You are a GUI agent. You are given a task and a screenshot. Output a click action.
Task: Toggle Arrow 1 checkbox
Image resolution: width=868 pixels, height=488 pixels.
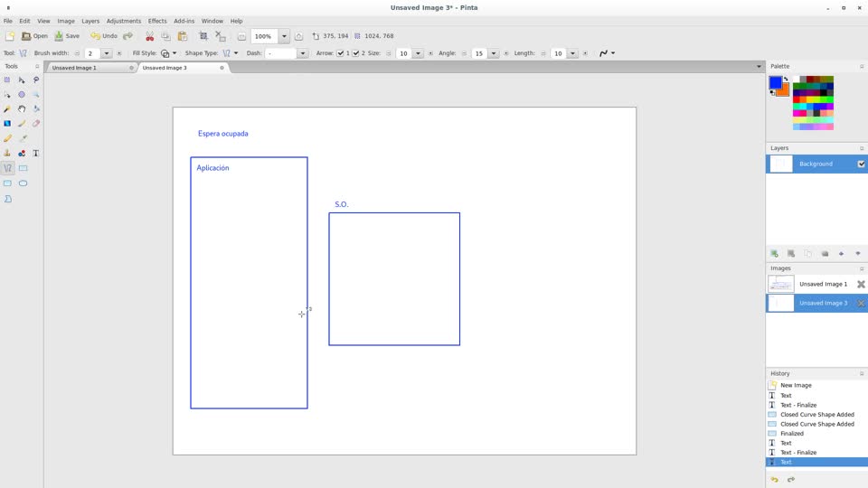coord(341,53)
